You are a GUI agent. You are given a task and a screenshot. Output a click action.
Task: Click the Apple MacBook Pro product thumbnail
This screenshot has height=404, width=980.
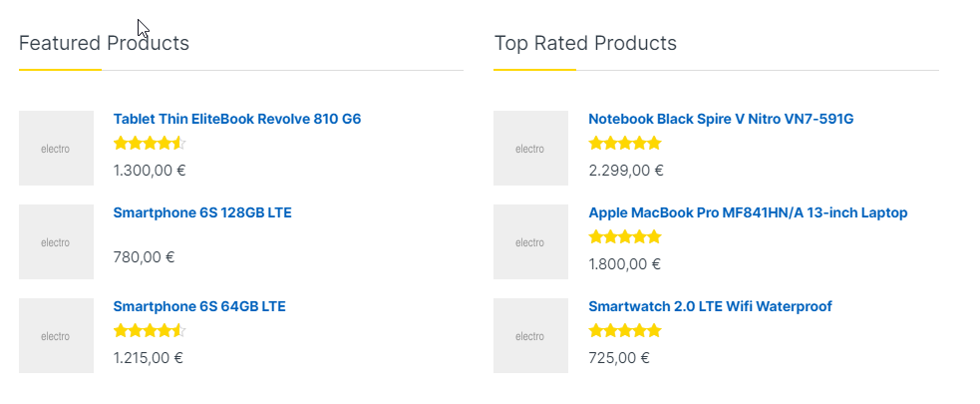(530, 242)
